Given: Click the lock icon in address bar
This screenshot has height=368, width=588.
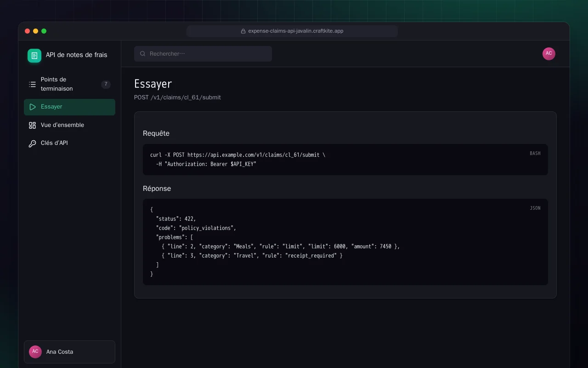Looking at the screenshot, I should point(243,31).
